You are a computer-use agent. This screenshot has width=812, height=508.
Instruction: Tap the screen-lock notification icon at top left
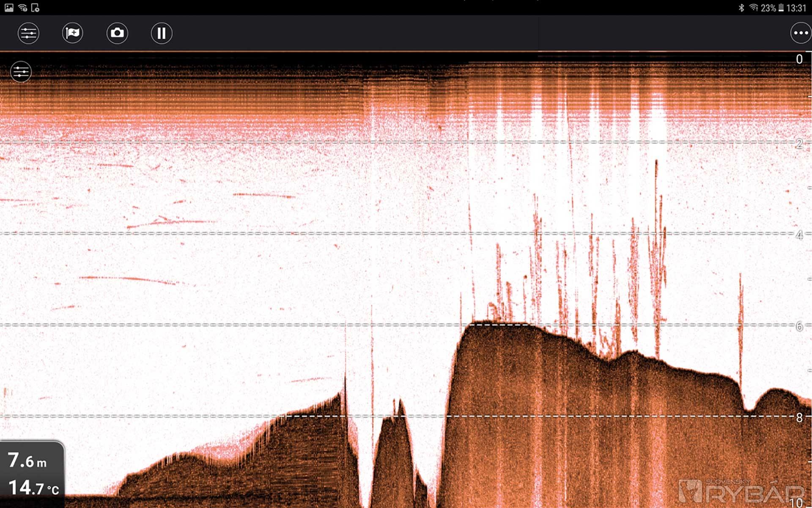click(36, 8)
